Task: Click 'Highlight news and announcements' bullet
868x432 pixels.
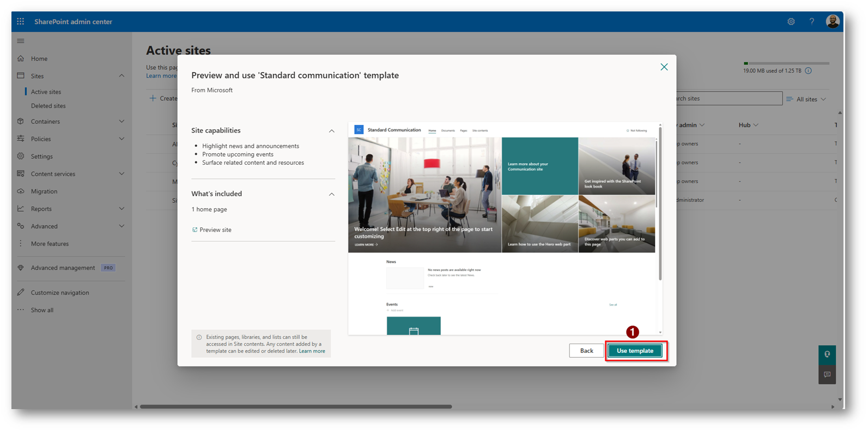Action: click(251, 146)
